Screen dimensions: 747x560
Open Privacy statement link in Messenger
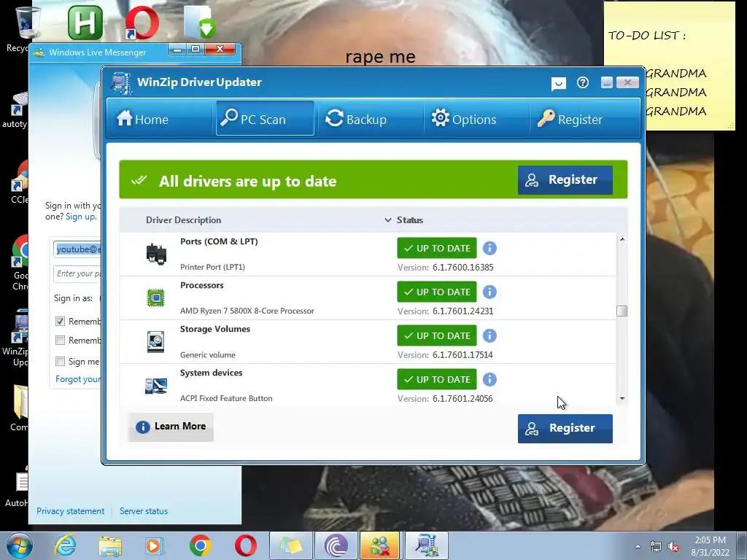[71, 511]
